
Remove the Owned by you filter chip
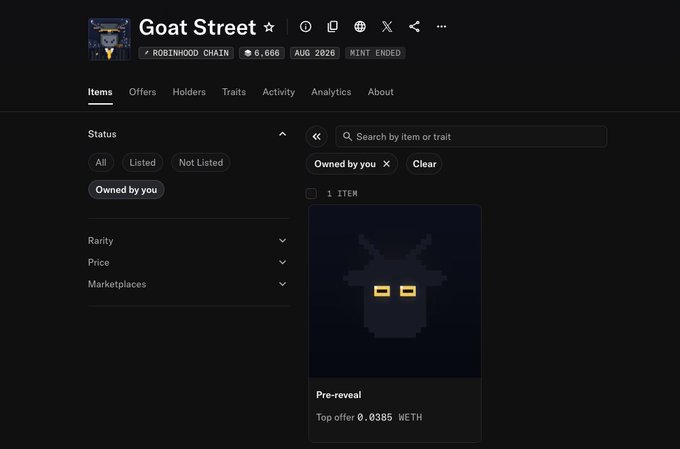pos(386,164)
